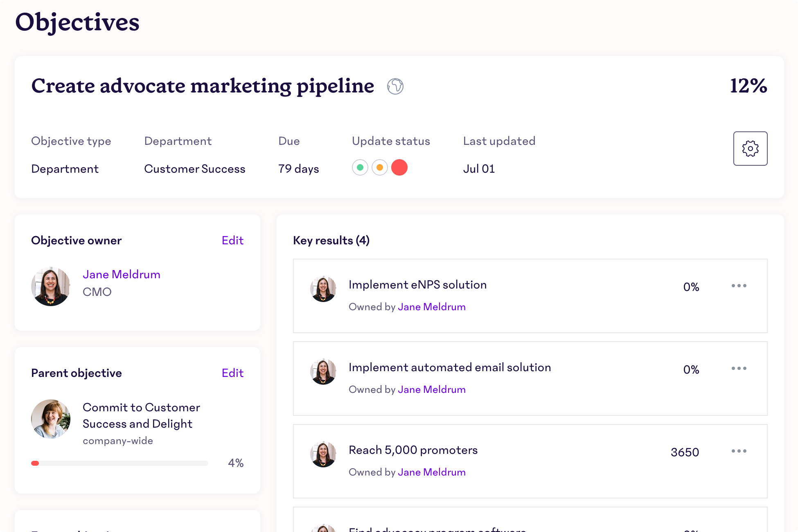Click the Key results (4) heading

coord(331,240)
